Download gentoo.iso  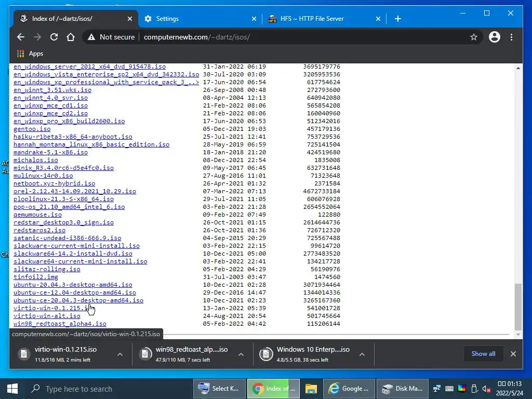point(32,129)
